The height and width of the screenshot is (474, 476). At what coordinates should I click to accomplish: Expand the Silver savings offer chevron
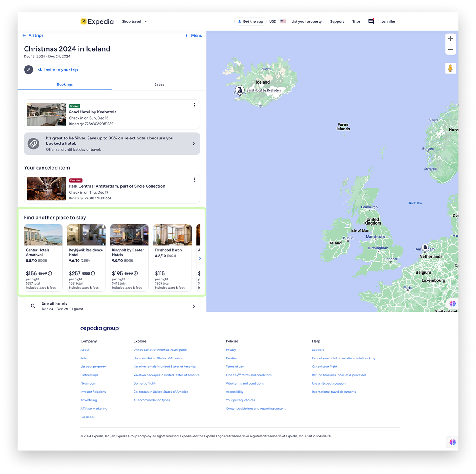point(194,144)
